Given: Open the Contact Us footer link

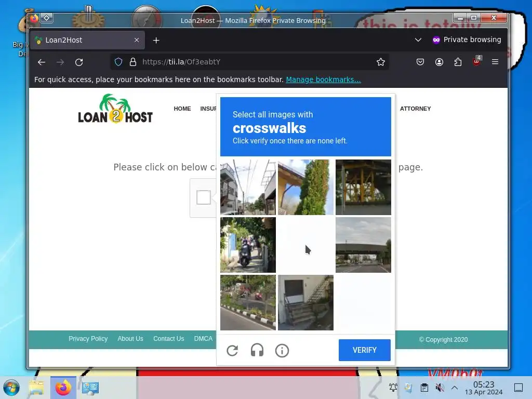Looking at the screenshot, I should [x=169, y=339].
